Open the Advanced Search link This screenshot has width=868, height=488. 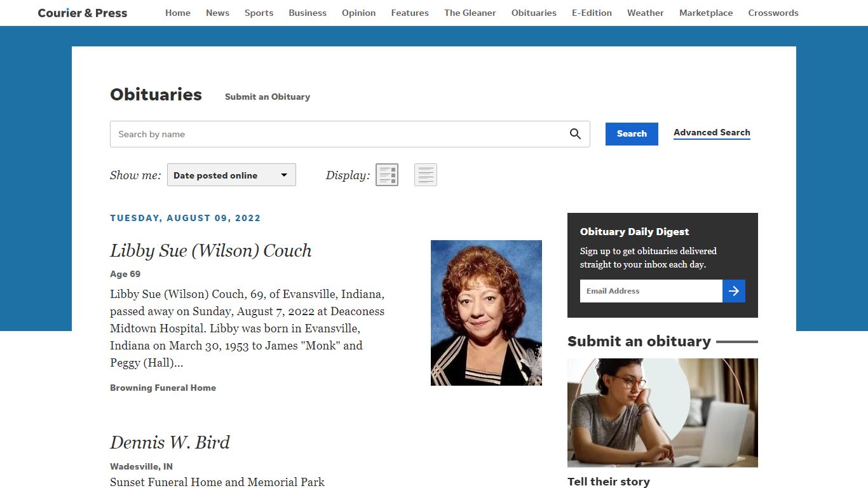tap(712, 132)
